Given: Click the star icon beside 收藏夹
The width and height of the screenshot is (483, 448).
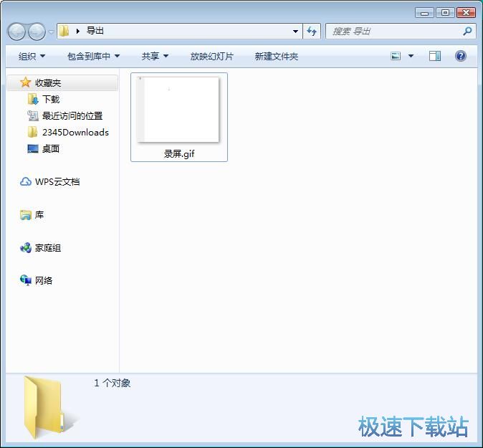Looking at the screenshot, I should tap(25, 82).
